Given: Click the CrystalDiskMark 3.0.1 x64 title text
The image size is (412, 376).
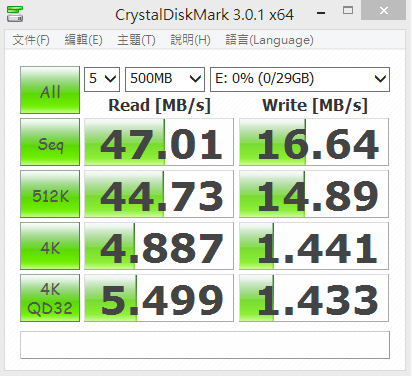Looking at the screenshot, I should (204, 15).
